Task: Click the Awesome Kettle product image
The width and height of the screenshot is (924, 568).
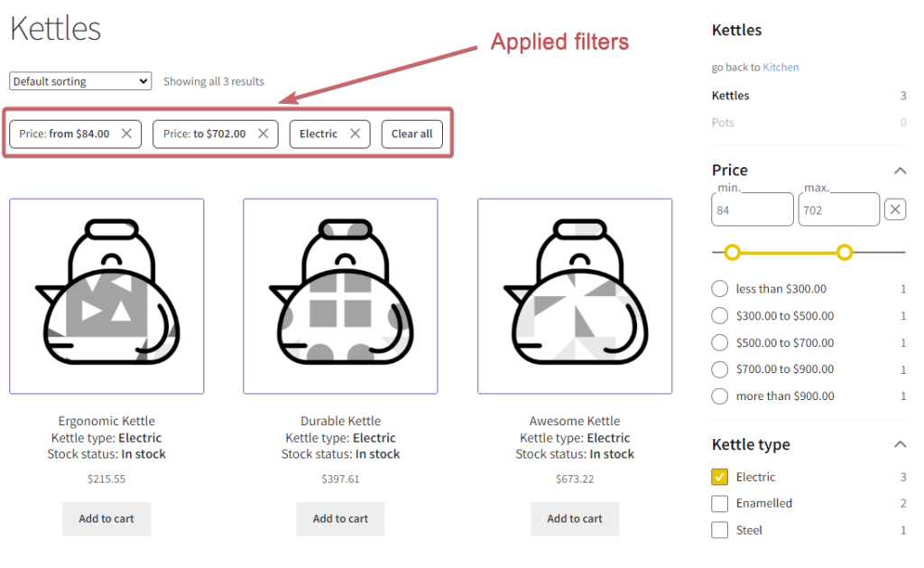Action: (x=575, y=296)
